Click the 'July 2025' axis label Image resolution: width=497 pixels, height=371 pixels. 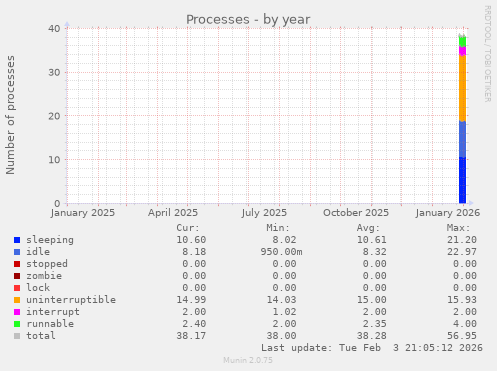coord(264,213)
